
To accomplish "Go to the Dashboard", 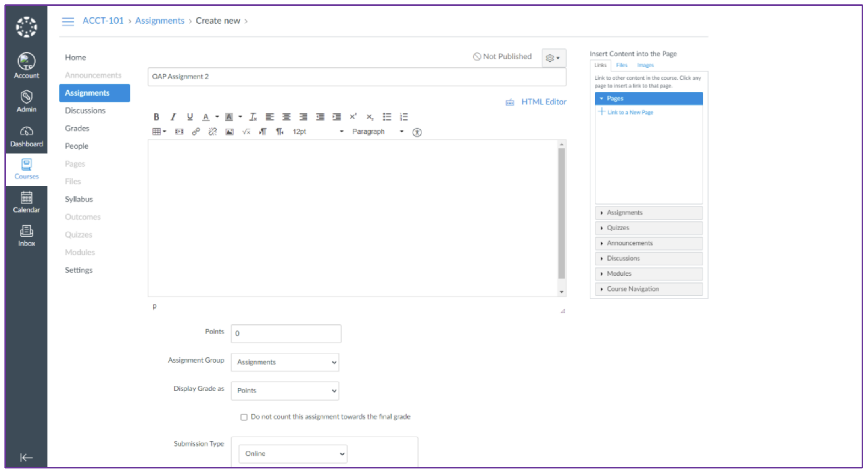I will (26, 136).
